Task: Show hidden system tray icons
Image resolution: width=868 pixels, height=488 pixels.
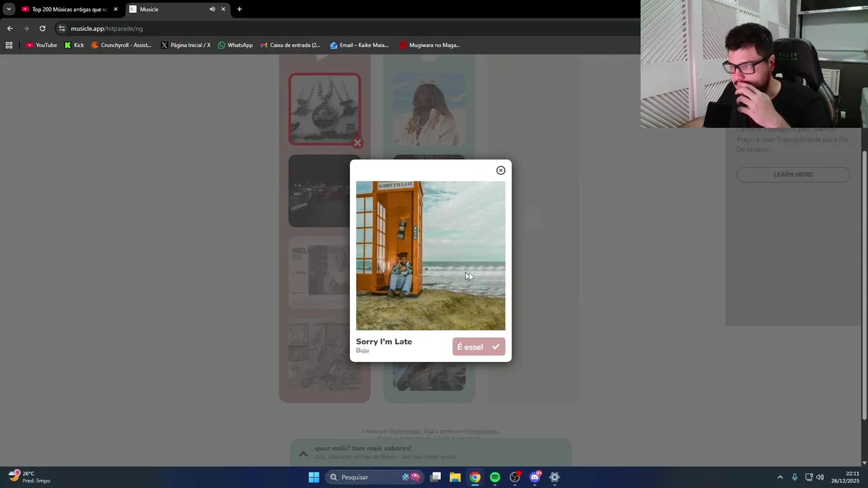Action: pyautogui.click(x=780, y=477)
